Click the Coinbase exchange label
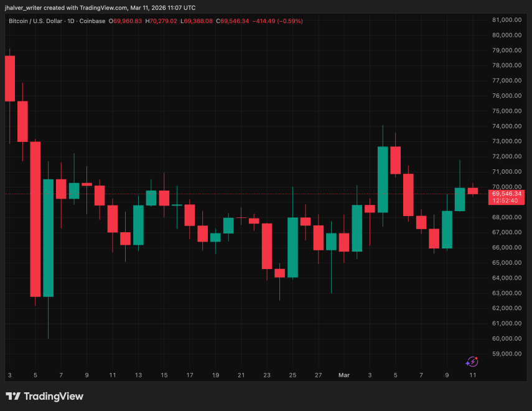Viewport: 532px width, 411px height. [91, 21]
